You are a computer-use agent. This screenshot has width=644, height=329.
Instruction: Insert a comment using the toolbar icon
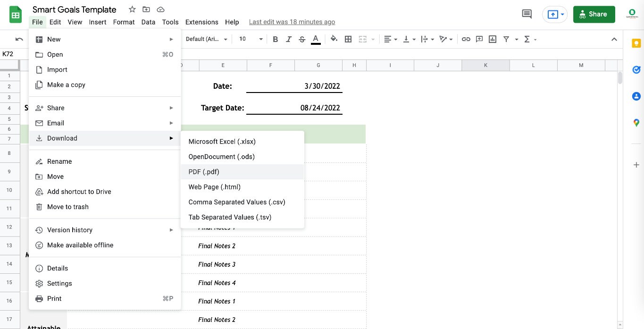pos(479,39)
